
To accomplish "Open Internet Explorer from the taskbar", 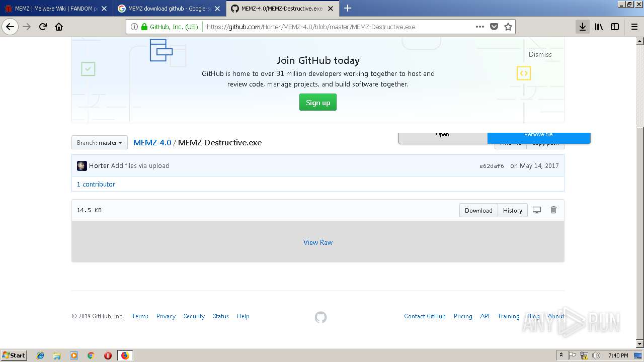I will coord(40,355).
